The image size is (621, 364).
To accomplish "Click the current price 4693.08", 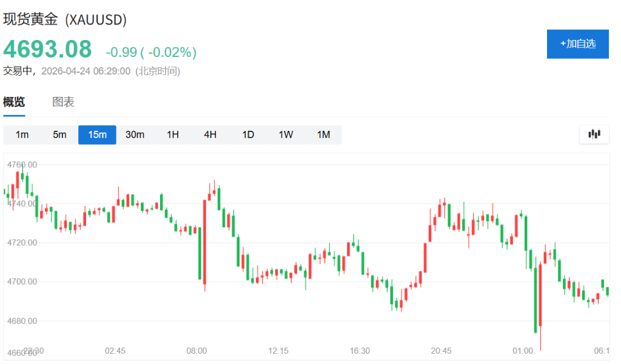I will (x=48, y=49).
